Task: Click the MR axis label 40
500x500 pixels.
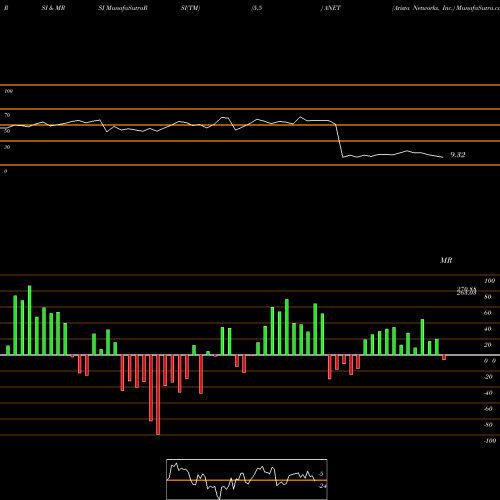Action: tap(488, 329)
